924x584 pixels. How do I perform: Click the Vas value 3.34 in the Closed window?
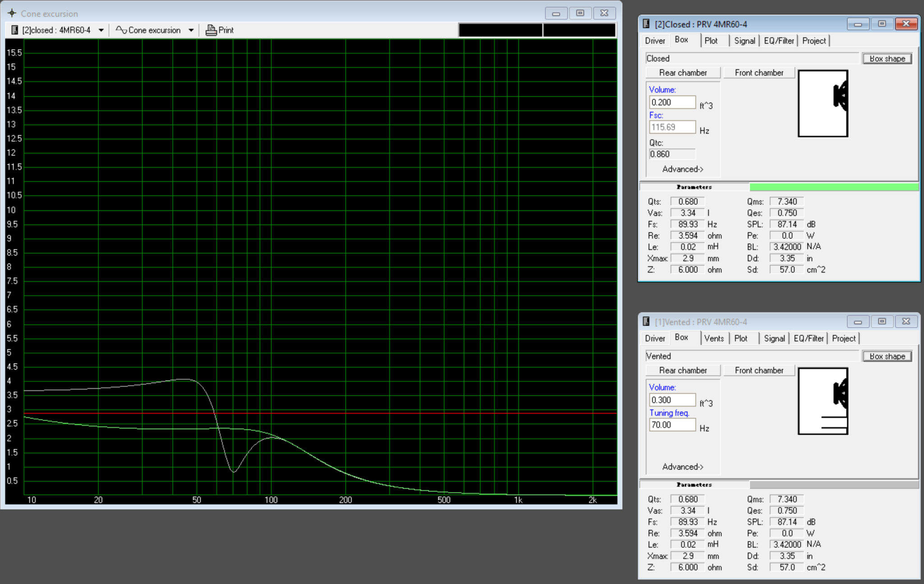pos(688,213)
